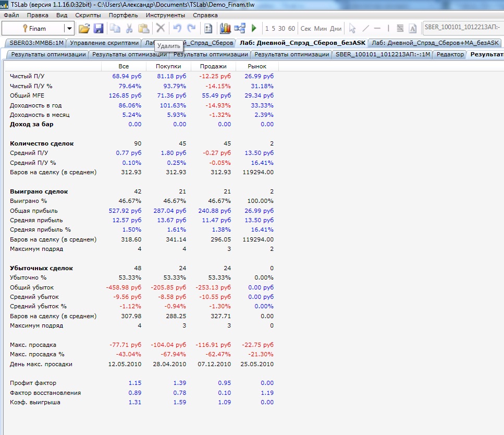504x435 pixels.
Task: Switch timeframe to Мин (minutes)
Action: click(x=321, y=29)
